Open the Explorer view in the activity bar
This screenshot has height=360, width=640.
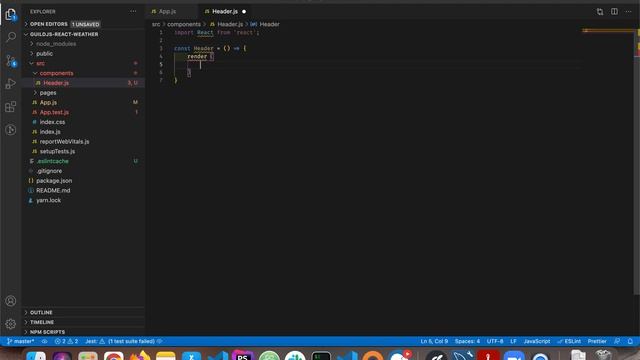pos(11,15)
